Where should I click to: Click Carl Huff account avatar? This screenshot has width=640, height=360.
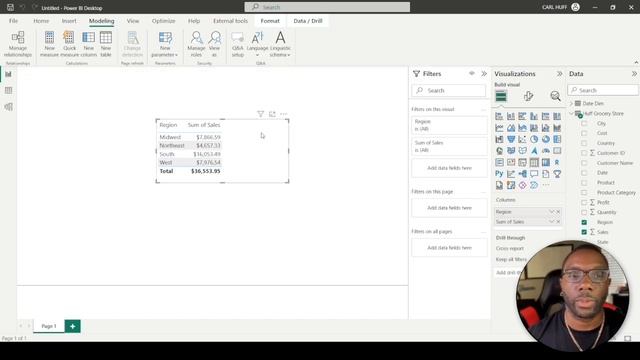[576, 7]
